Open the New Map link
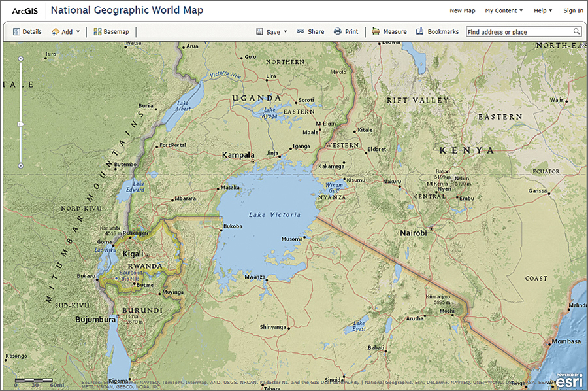Viewport: 588px width, 391px height. 463,10
